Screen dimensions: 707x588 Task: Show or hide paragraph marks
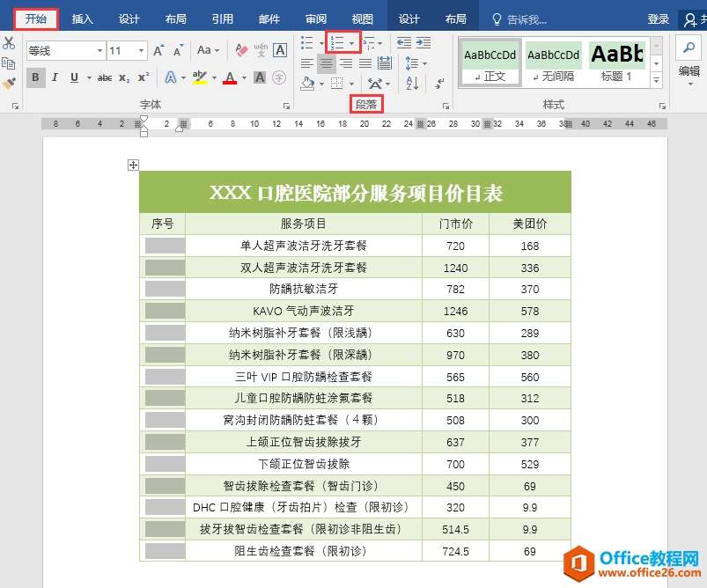[438, 84]
